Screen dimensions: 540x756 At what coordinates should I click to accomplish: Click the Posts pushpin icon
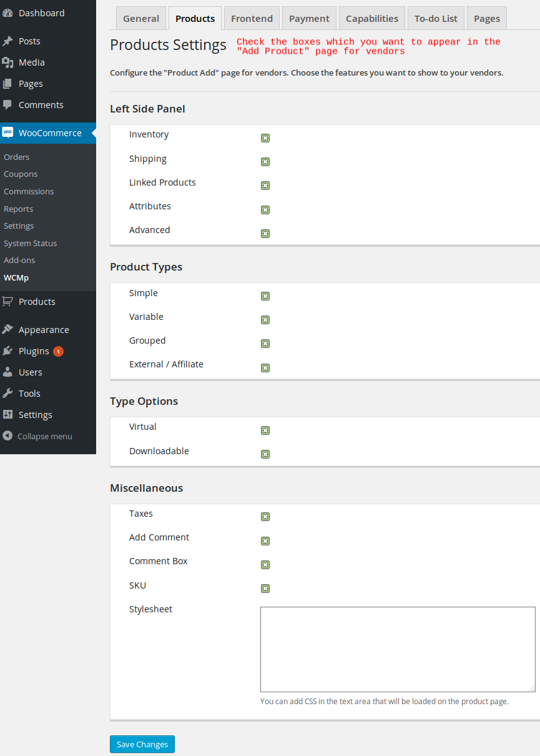coord(7,41)
